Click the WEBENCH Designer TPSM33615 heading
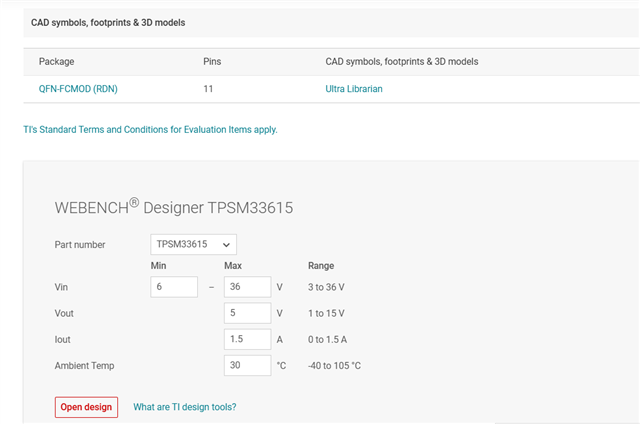This screenshot has width=640, height=424. (174, 207)
